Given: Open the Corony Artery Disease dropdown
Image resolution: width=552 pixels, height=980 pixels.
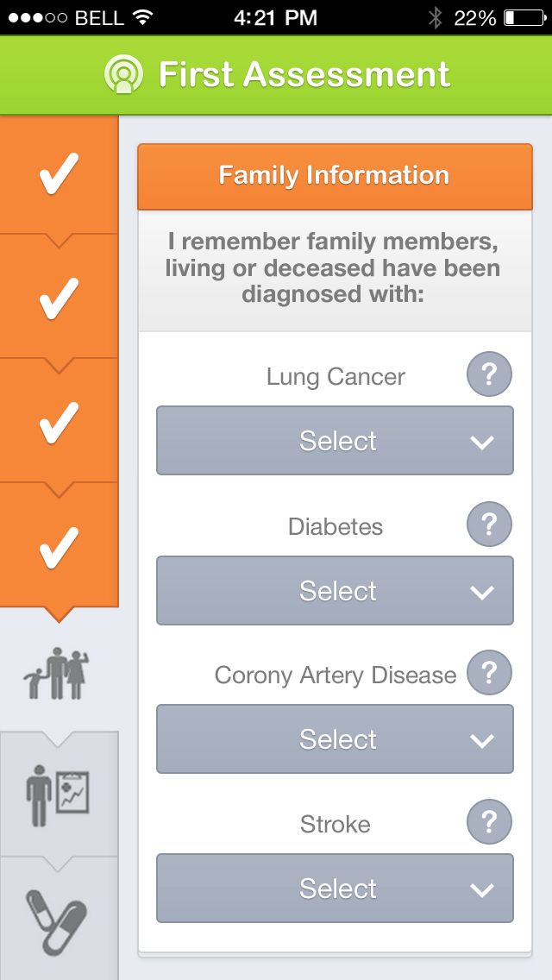Looking at the screenshot, I should (x=335, y=739).
